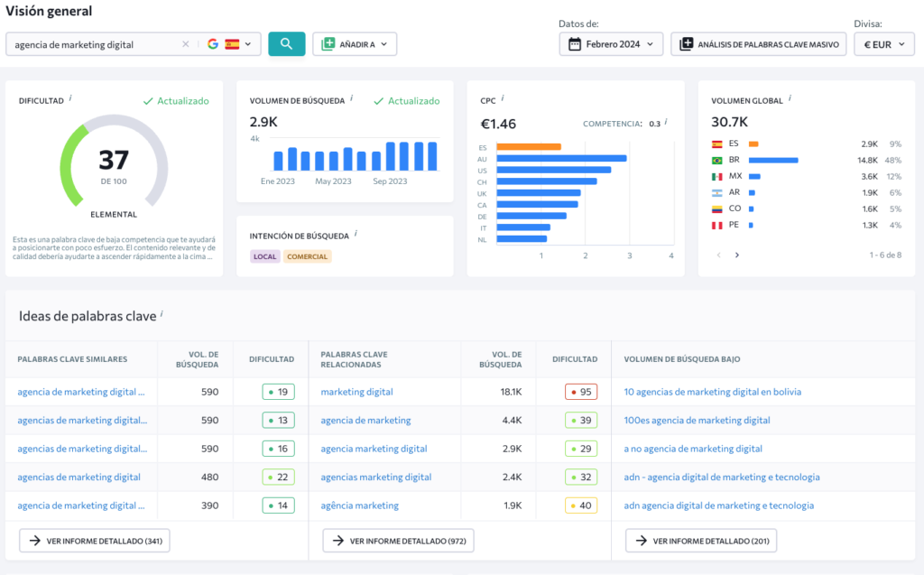Open 10 agencias de marketing digital en bolivia
This screenshot has width=924, height=575.
[713, 392]
